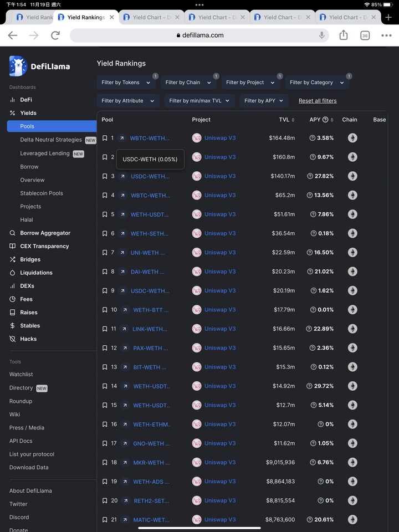
Task: Bookmark pool row 7 UNI-WETH
Action: (x=105, y=253)
